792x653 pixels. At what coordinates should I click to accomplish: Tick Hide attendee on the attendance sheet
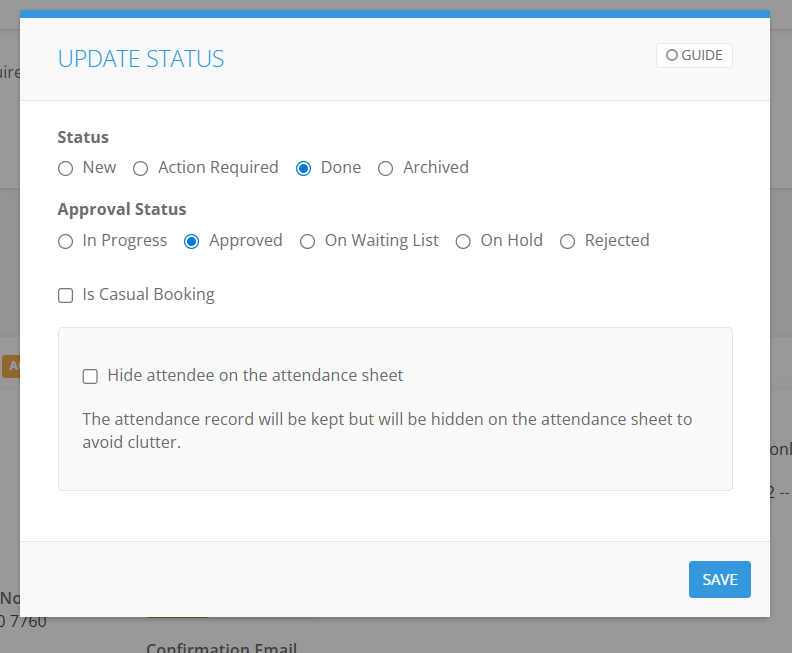tap(90, 376)
